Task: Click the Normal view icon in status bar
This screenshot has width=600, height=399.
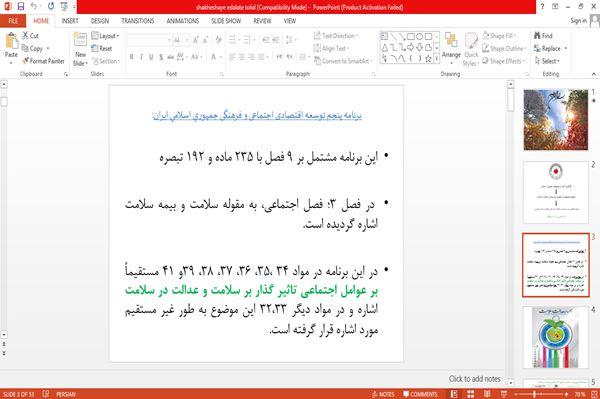Action: coord(454,394)
